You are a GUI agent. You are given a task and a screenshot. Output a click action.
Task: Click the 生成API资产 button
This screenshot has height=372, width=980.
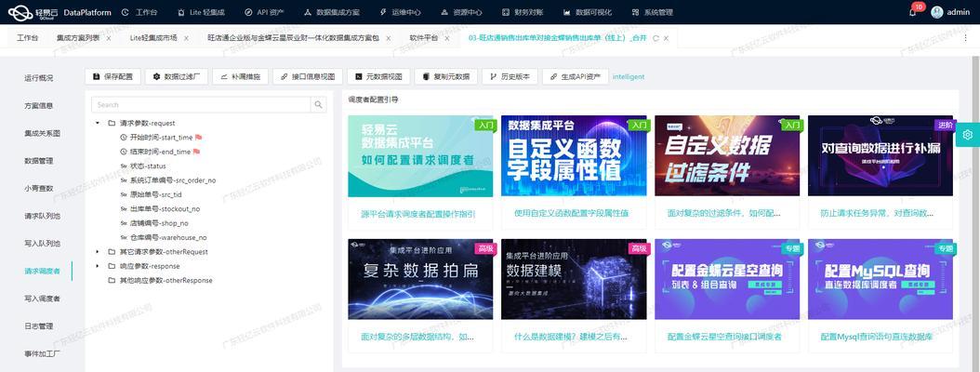(x=575, y=77)
